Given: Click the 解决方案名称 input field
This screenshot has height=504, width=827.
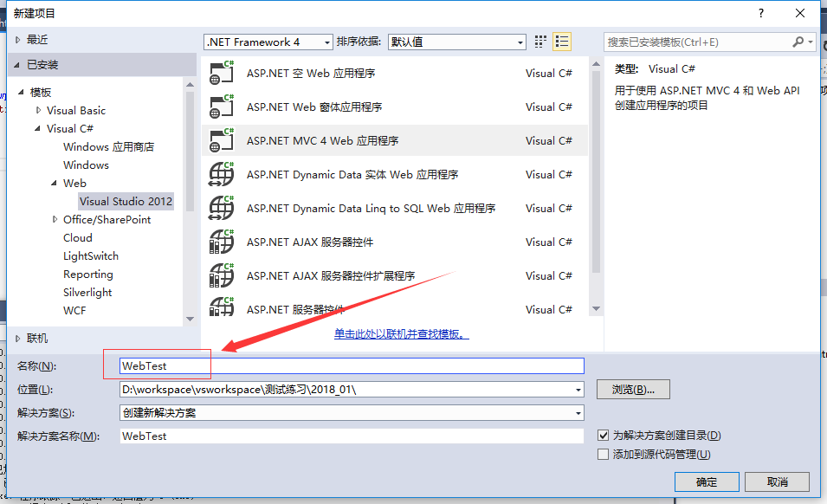Looking at the screenshot, I should pos(352,436).
